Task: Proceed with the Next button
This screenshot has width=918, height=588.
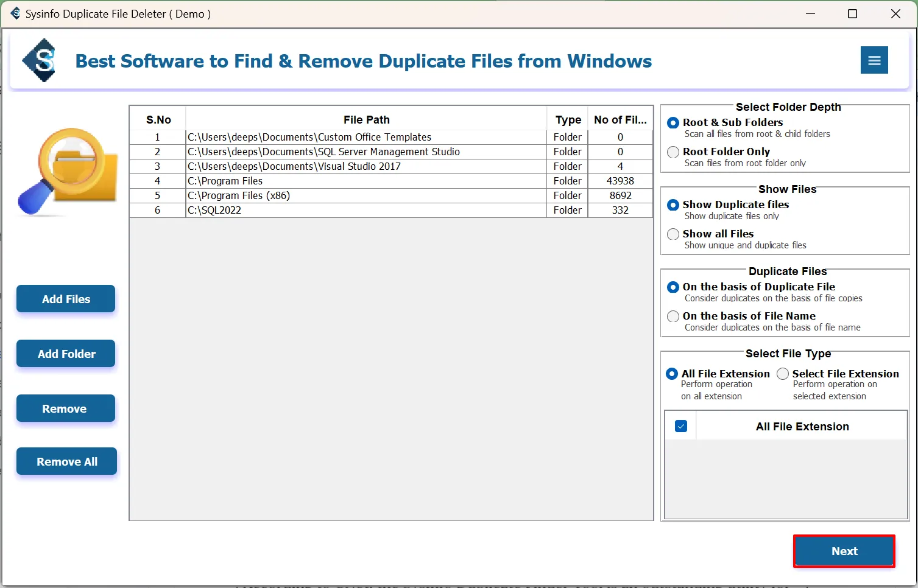Action: (844, 551)
